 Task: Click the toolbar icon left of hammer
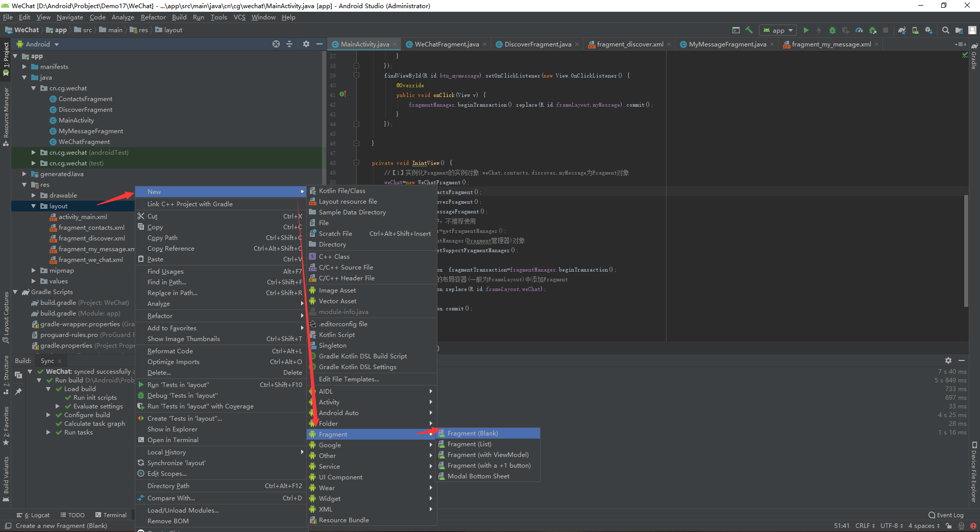[736, 30]
